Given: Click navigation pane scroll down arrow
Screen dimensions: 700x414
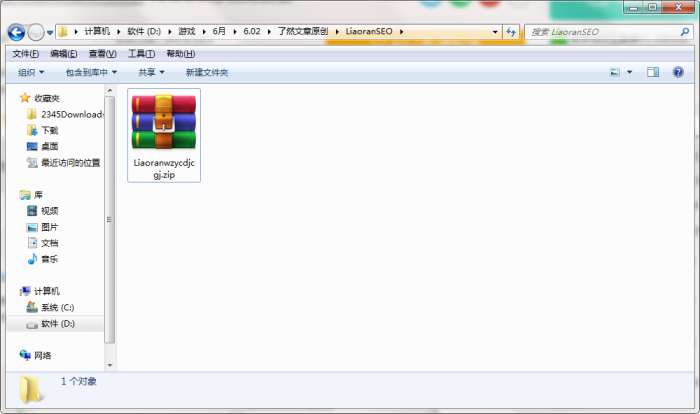Looking at the screenshot, I should pyautogui.click(x=110, y=365).
